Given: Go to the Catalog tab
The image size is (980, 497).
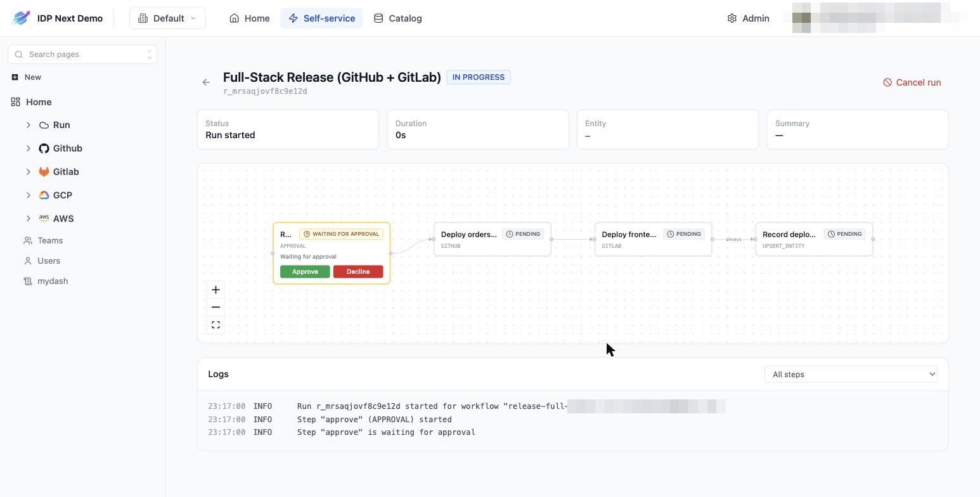Looking at the screenshot, I should pyautogui.click(x=397, y=18).
